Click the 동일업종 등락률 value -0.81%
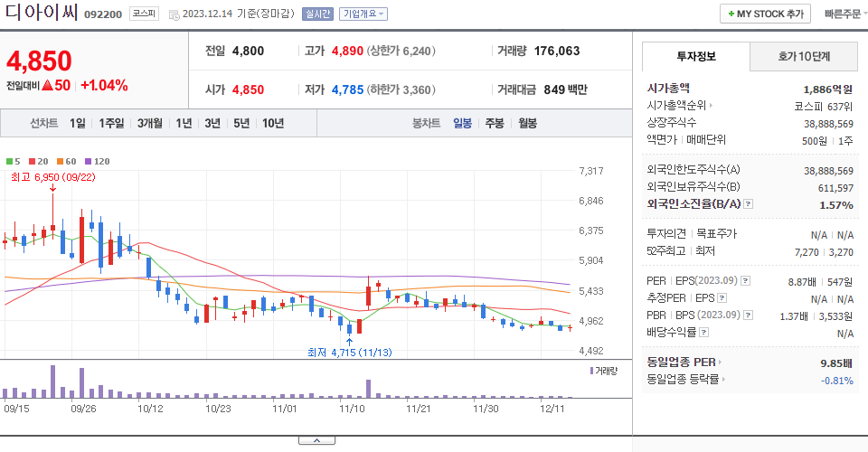 837,381
